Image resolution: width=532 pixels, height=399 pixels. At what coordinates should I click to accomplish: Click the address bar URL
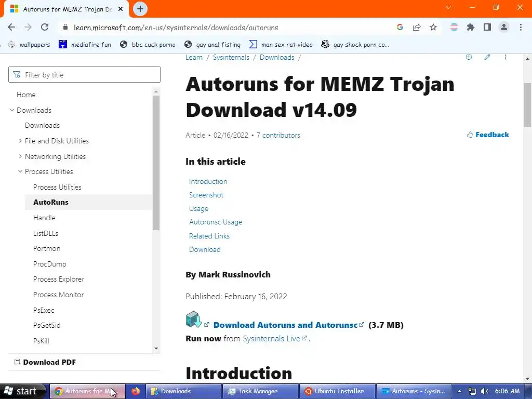(176, 28)
